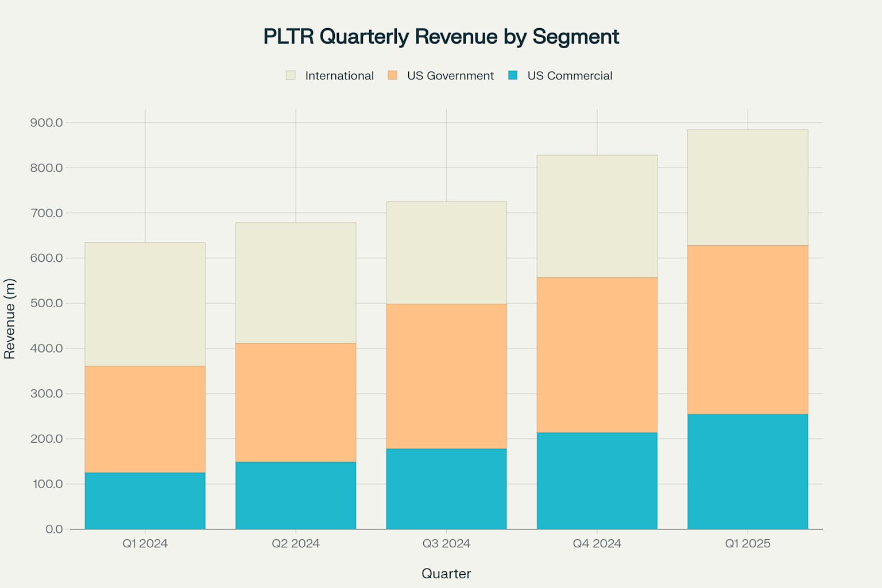Click the 300.0 y-axis tick label
Screen dimensions: 882x588
coord(47,393)
